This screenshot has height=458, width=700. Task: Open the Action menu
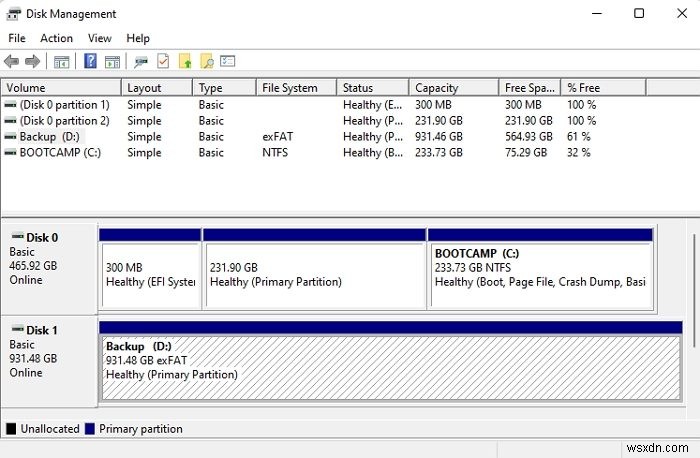coord(56,38)
